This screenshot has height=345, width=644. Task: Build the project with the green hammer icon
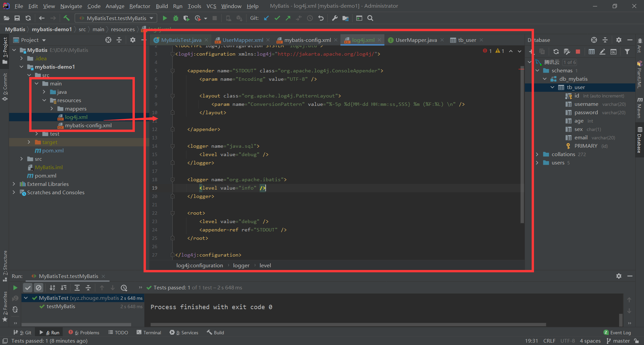click(x=66, y=18)
